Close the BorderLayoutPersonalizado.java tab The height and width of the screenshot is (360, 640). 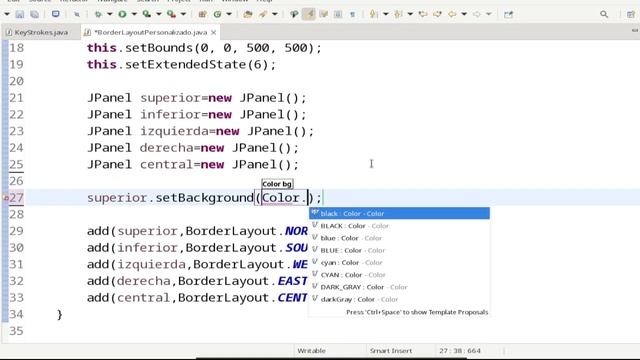pyautogui.click(x=213, y=32)
